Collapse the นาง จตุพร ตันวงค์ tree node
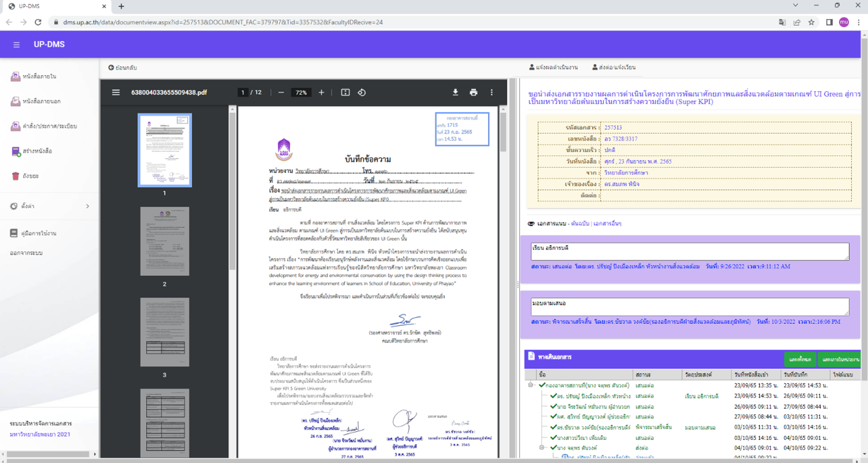 542,447
